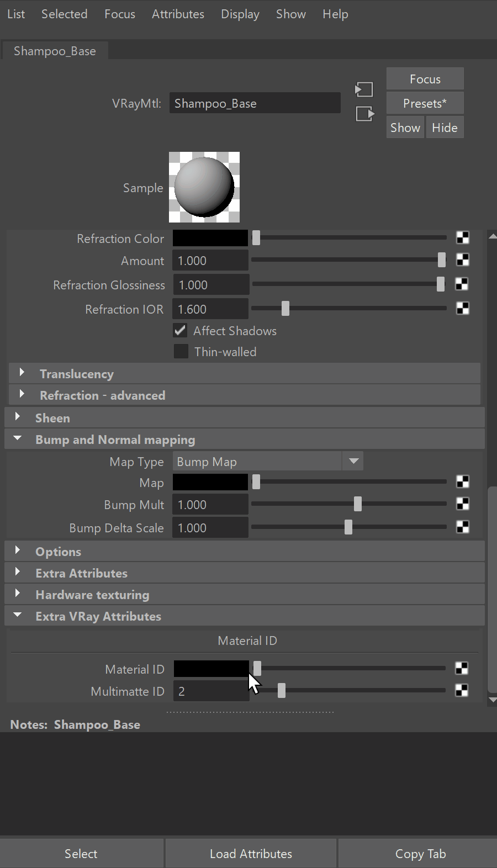The height and width of the screenshot is (868, 497).
Task: Click the Bump Delta Scale value field
Action: click(210, 527)
